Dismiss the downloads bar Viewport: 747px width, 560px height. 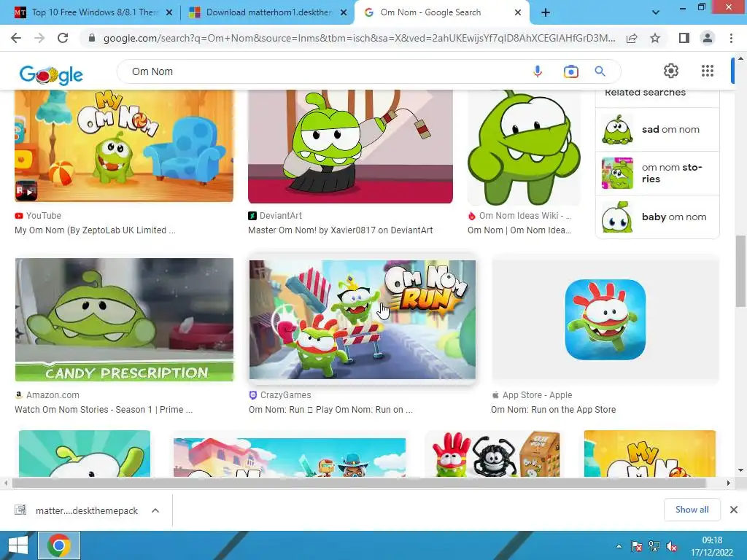click(734, 510)
